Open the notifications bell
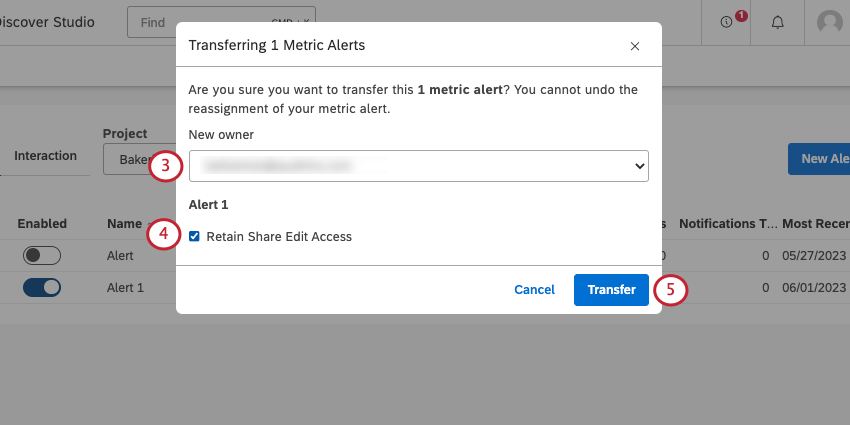850x425 pixels. [x=777, y=22]
